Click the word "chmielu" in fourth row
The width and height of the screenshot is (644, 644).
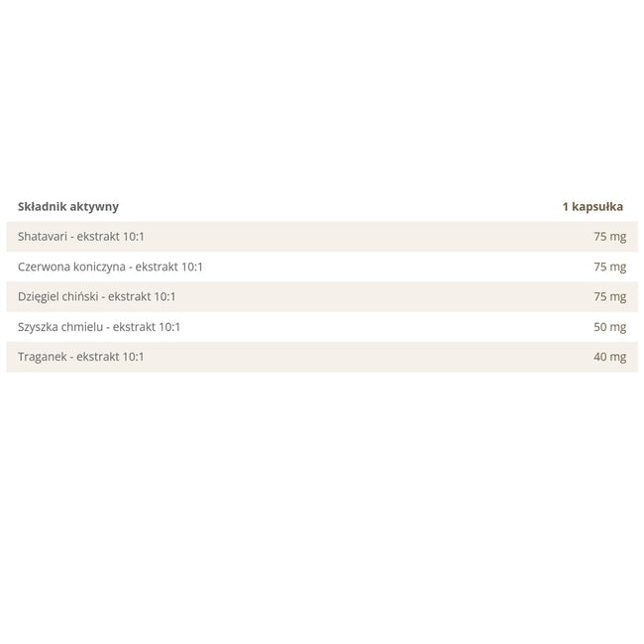(82, 327)
